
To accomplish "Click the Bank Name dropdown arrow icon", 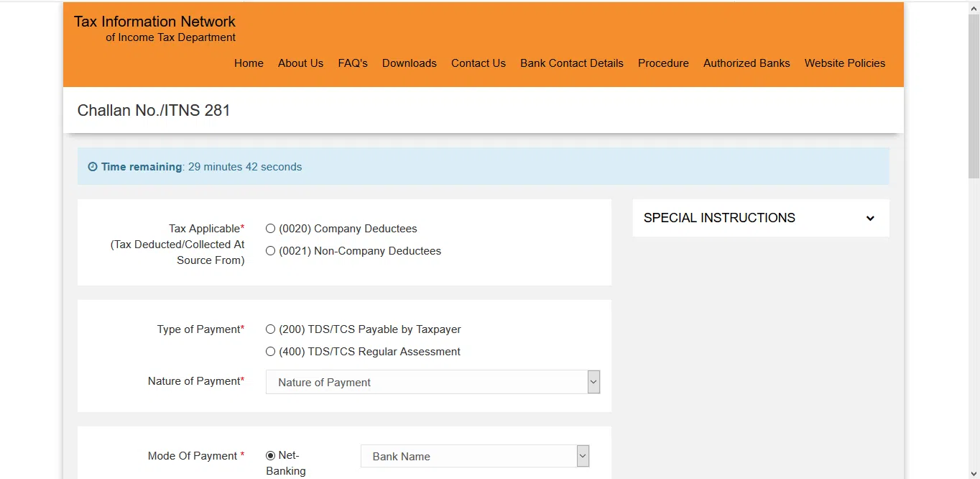I will pos(582,455).
